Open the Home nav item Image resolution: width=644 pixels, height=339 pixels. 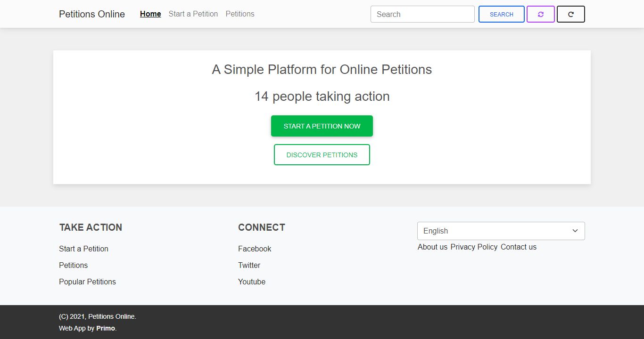[x=150, y=14]
